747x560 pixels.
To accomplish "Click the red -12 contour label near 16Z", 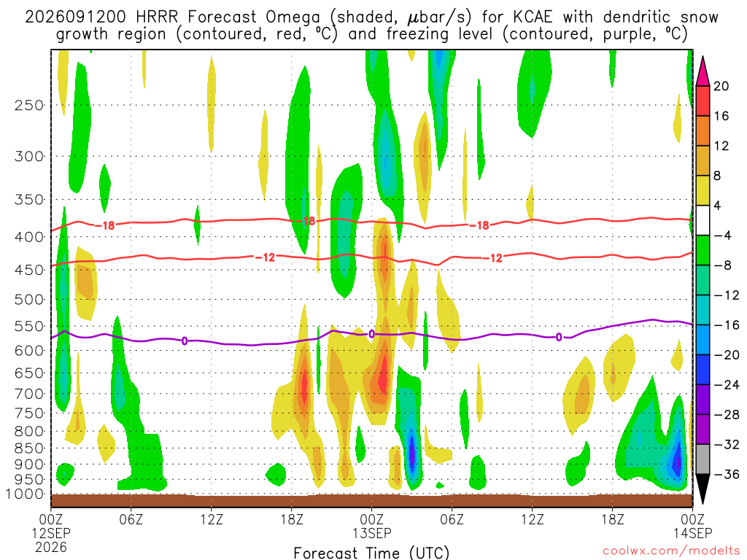I will 266,257.
